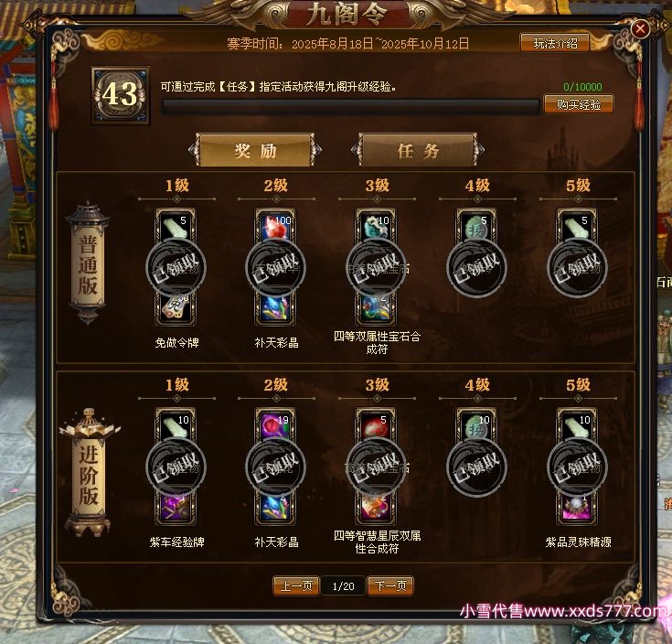Click the 普通版 scroll banner
Screen dimensions: 672x644
tap(88, 263)
